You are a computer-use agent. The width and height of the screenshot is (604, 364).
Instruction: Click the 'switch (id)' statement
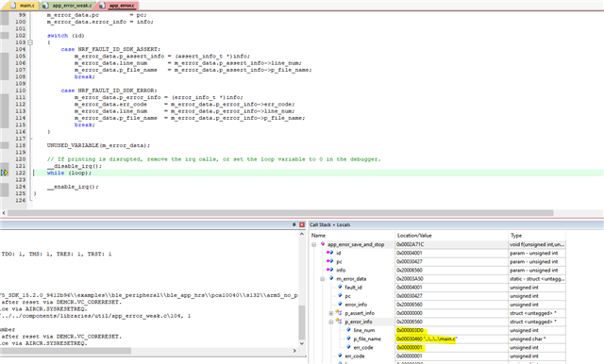click(65, 36)
